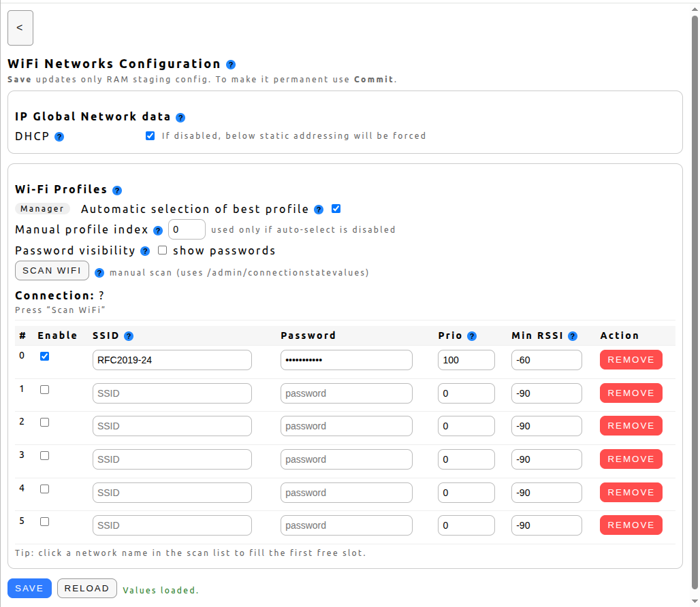Click the blue Save button
The image size is (700, 607).
29,589
